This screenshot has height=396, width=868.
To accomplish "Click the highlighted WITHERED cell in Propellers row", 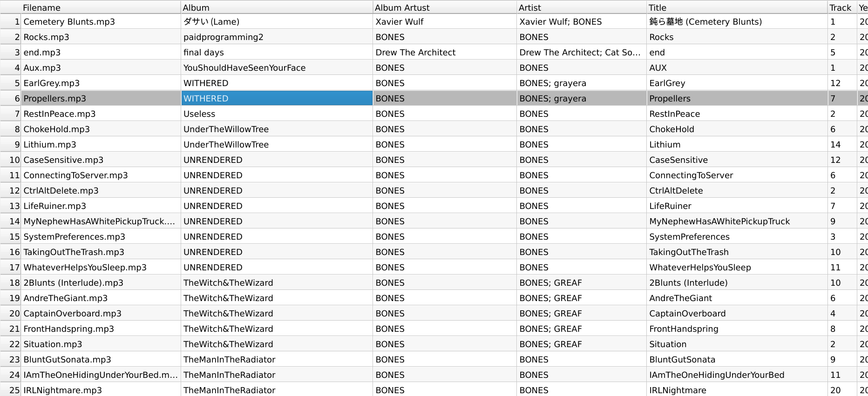I will pyautogui.click(x=277, y=99).
